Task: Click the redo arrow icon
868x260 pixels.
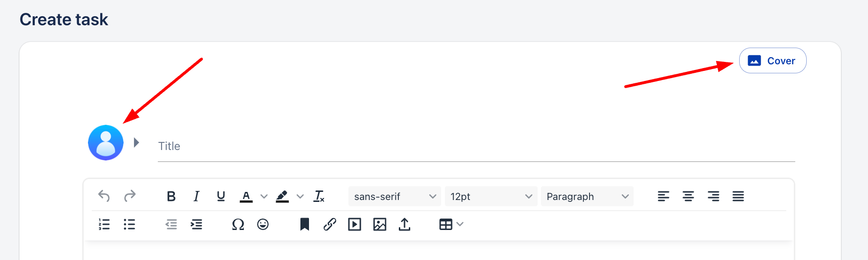Action: (130, 196)
